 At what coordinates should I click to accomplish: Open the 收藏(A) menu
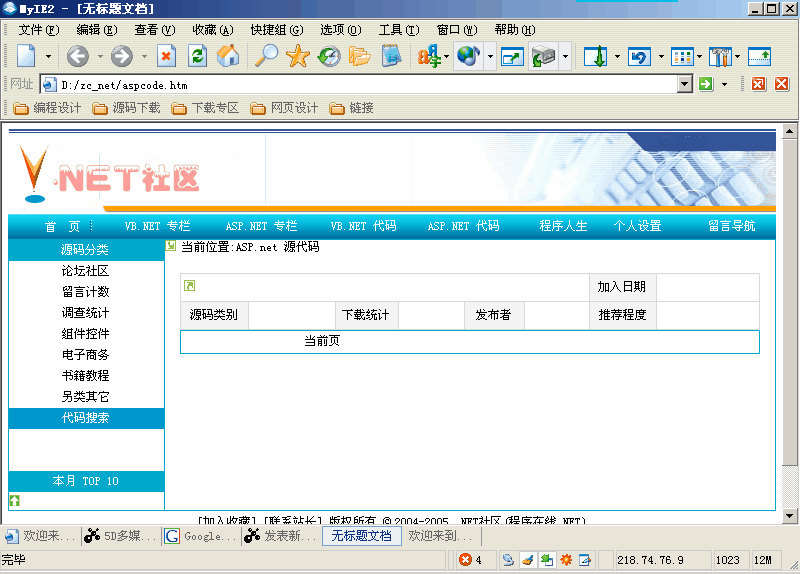point(212,30)
